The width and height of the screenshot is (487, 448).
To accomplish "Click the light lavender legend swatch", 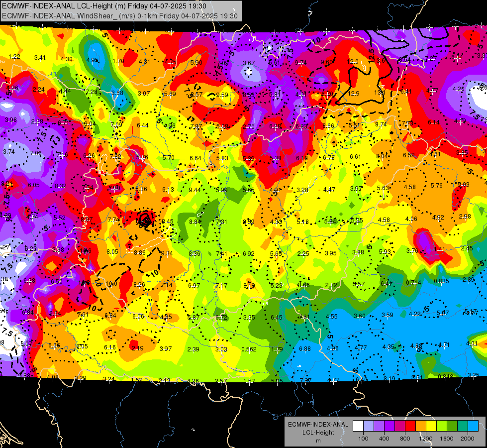I will click(368, 426).
